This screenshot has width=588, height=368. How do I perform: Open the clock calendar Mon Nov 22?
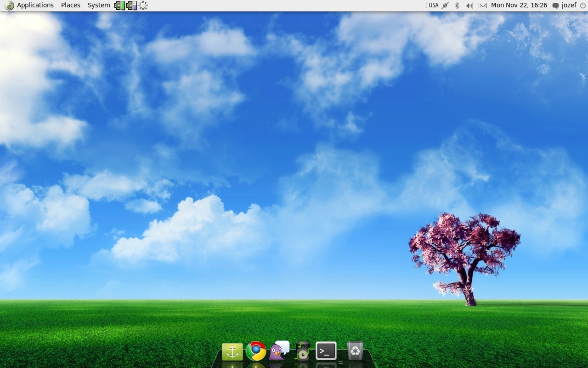coord(519,5)
